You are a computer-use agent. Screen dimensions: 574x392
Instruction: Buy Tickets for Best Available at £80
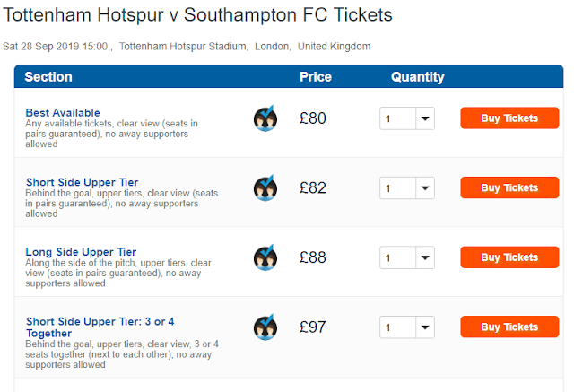(509, 118)
